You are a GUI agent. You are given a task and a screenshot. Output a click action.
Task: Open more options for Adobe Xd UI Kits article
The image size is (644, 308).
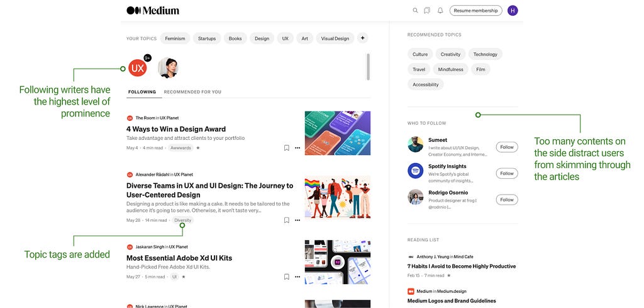[x=297, y=277]
